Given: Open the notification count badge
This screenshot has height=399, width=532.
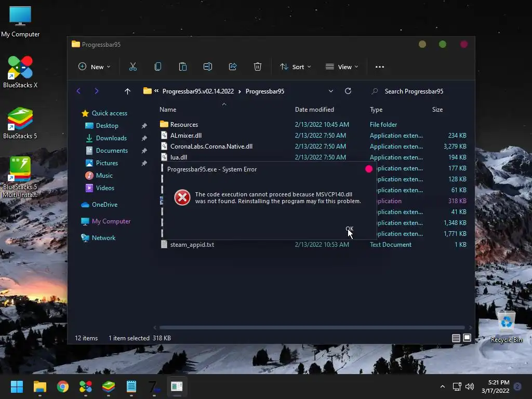Looking at the screenshot, I should point(518,387).
